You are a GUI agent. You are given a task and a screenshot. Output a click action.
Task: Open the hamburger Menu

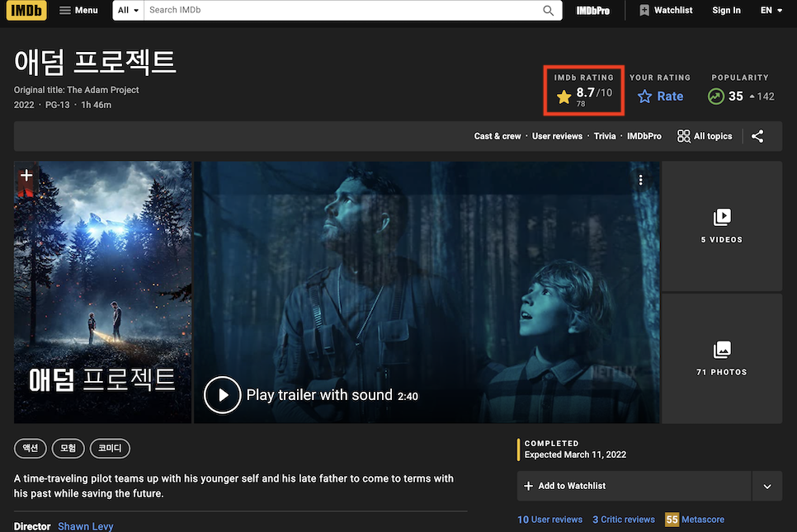pos(78,10)
